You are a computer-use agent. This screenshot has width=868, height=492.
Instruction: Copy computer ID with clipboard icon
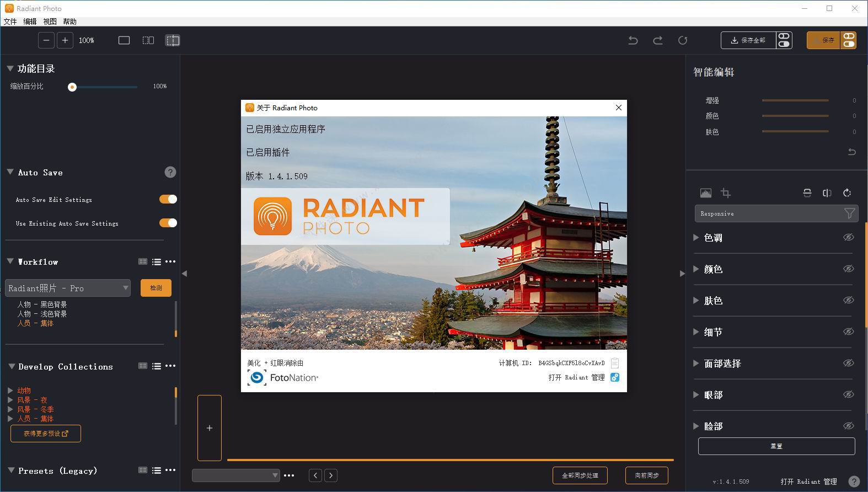615,363
